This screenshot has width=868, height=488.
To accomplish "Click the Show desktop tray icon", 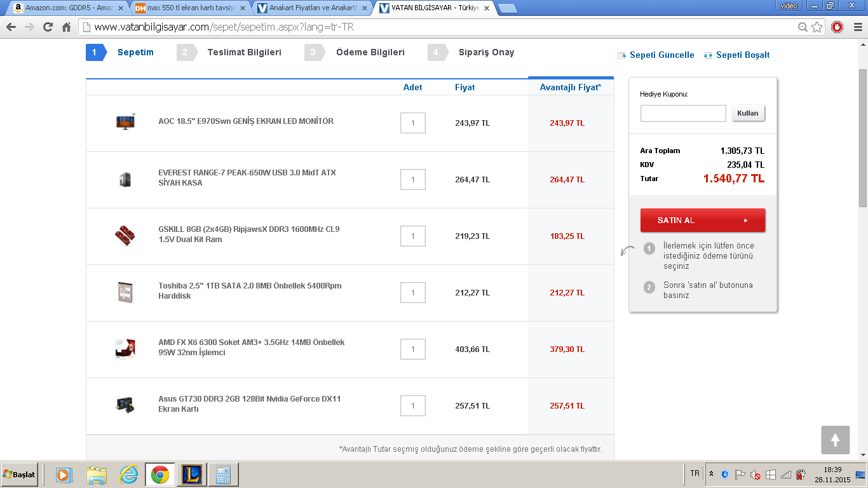I will coord(861,475).
